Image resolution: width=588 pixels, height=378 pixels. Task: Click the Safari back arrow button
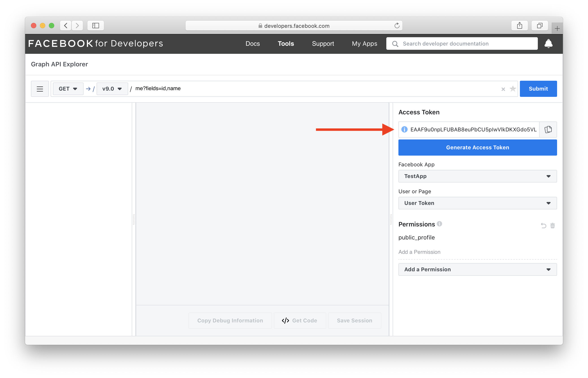click(66, 26)
